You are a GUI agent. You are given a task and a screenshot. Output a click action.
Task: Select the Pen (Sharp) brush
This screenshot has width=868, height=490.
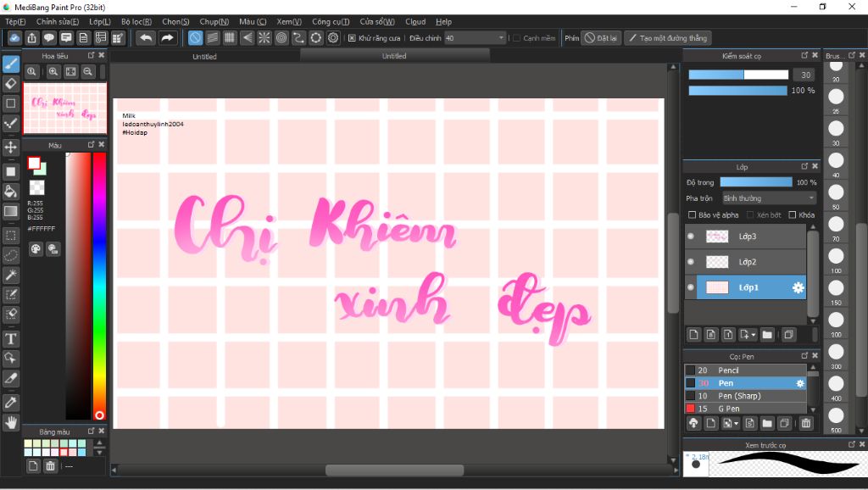[746, 396]
